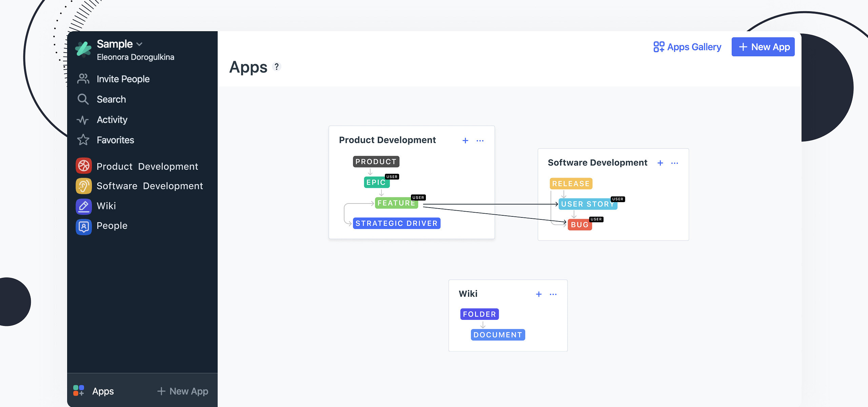Click the help question mark beside Apps
The height and width of the screenshot is (407, 868).
(277, 66)
